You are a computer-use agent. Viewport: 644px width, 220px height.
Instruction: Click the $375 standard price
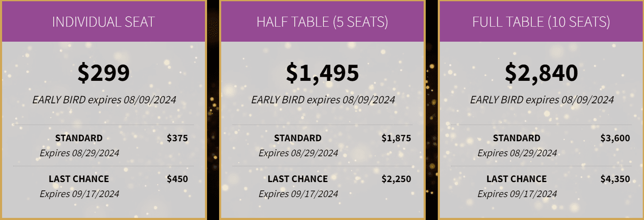178,138
